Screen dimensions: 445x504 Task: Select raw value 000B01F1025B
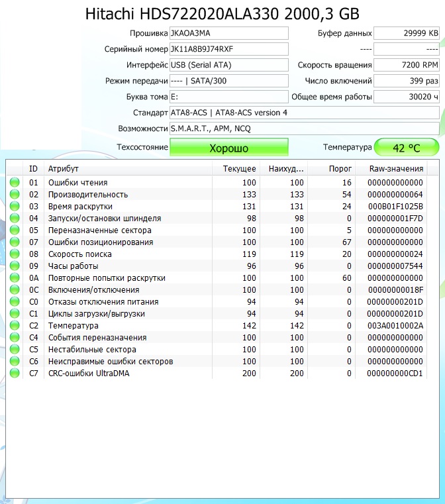click(395, 206)
